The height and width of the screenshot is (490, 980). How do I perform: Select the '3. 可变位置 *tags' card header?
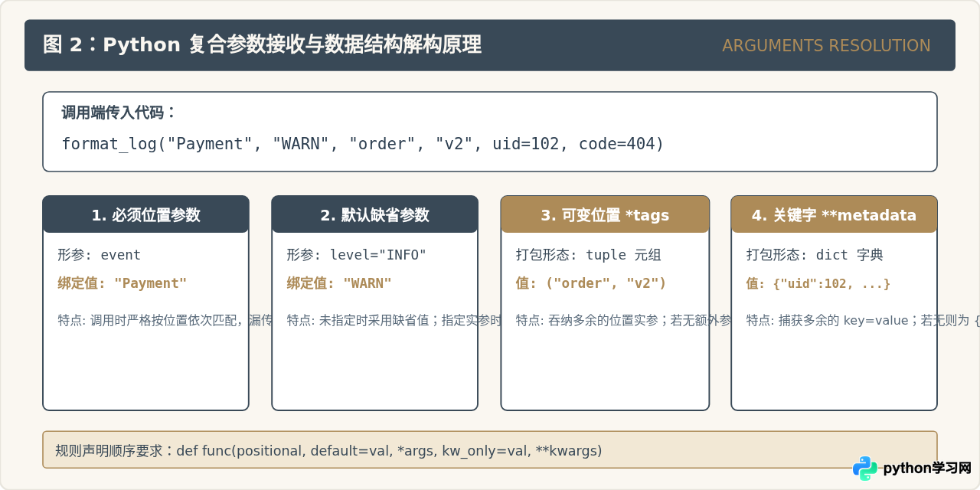click(605, 214)
